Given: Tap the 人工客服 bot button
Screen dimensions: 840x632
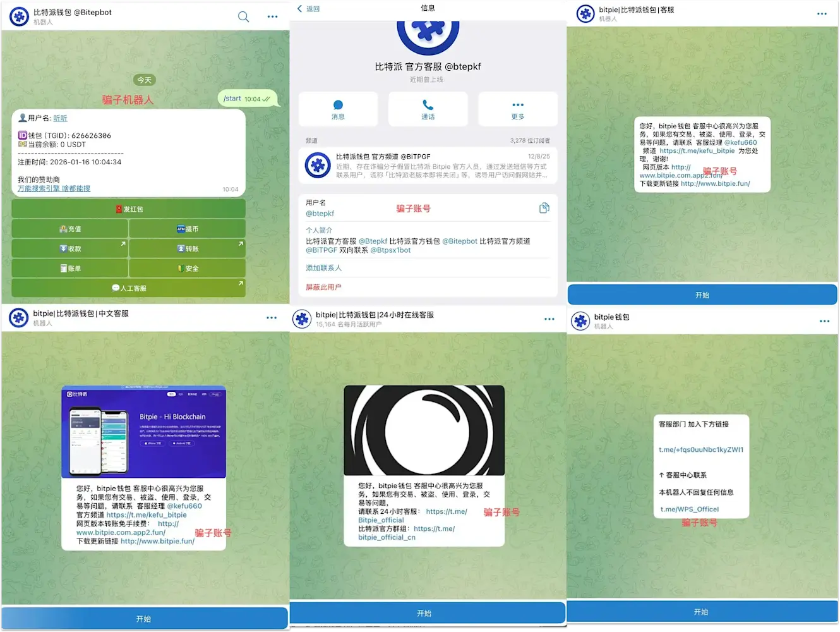Looking at the screenshot, I should pos(128,288).
